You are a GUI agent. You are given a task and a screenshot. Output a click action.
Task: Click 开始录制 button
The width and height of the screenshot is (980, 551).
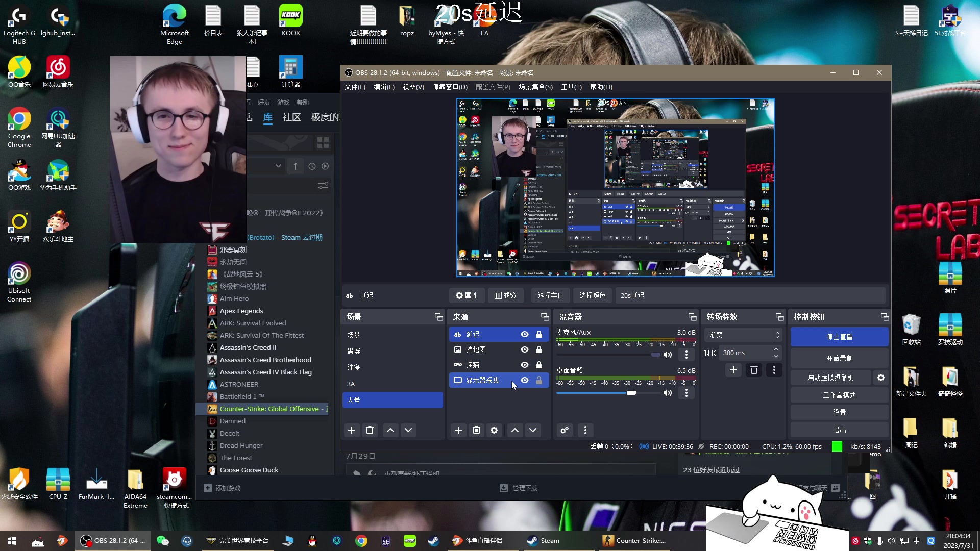[840, 358]
